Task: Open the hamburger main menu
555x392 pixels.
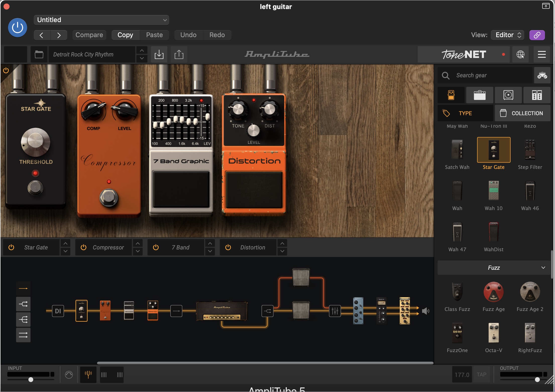Action: 542,54
